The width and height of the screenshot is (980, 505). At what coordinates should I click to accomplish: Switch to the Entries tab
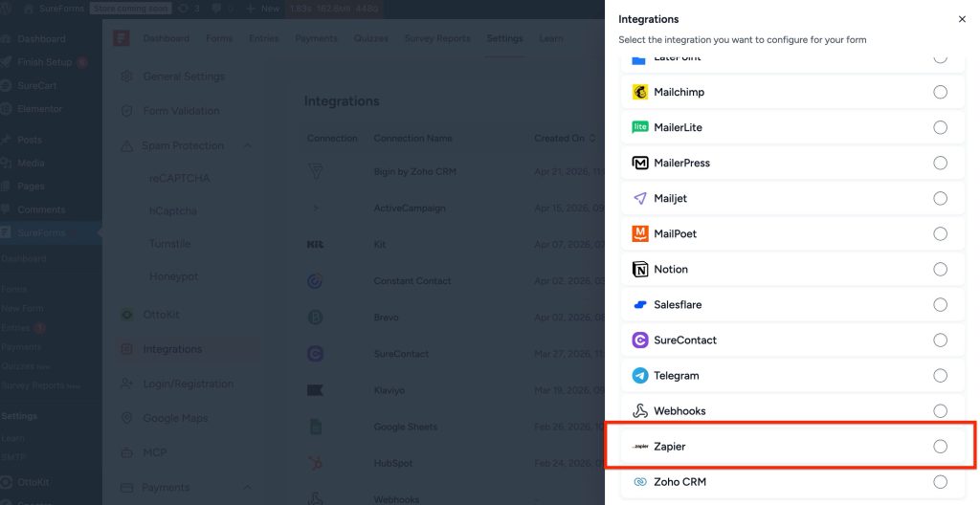(x=264, y=38)
